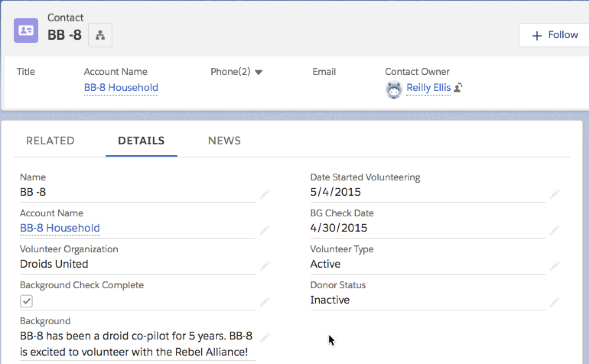Edit Donor Status pencil icon
589x364 pixels.
(x=555, y=302)
